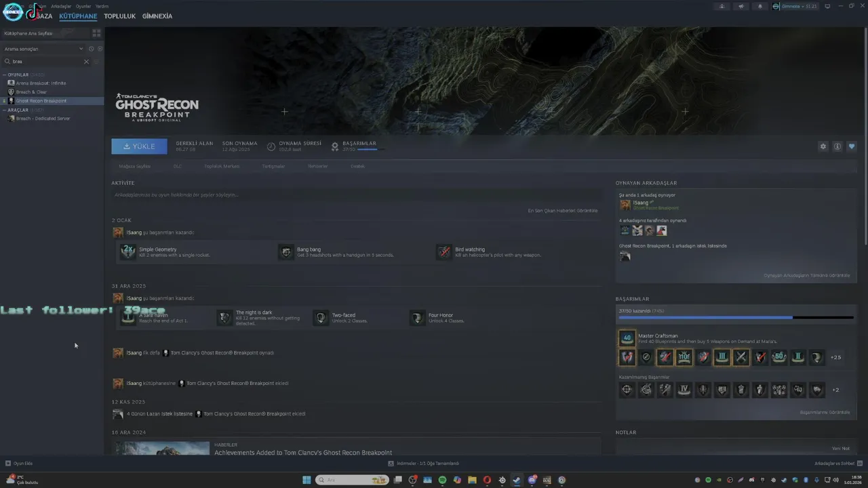This screenshot has height=488, width=868.
Task: Toggle library grid view icon
Action: coord(96,33)
